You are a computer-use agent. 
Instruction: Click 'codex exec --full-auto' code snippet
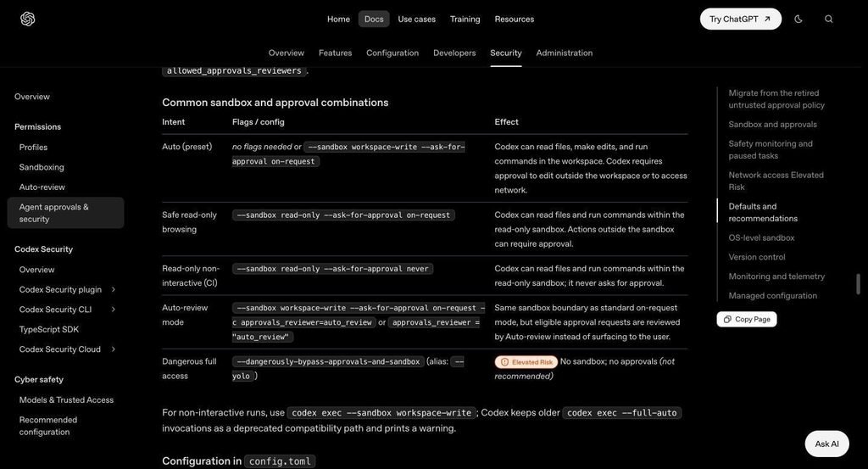(x=621, y=412)
